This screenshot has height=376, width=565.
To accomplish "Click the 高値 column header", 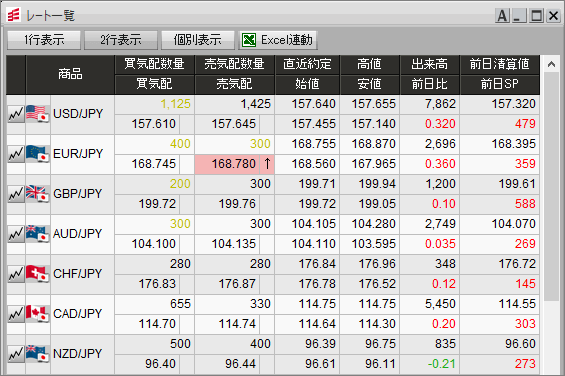I will tap(370, 65).
